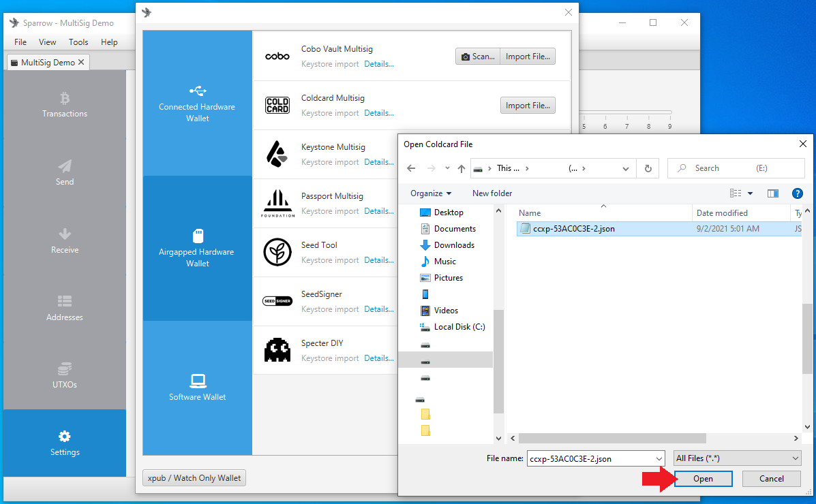Create a New folder in file dialog
816x504 pixels.
coord(492,193)
